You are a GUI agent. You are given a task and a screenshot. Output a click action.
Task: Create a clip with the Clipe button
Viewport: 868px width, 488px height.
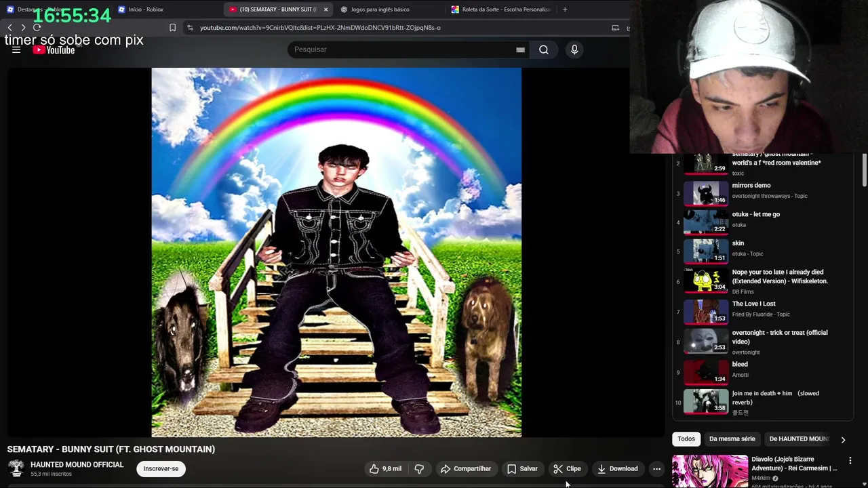[x=567, y=469]
